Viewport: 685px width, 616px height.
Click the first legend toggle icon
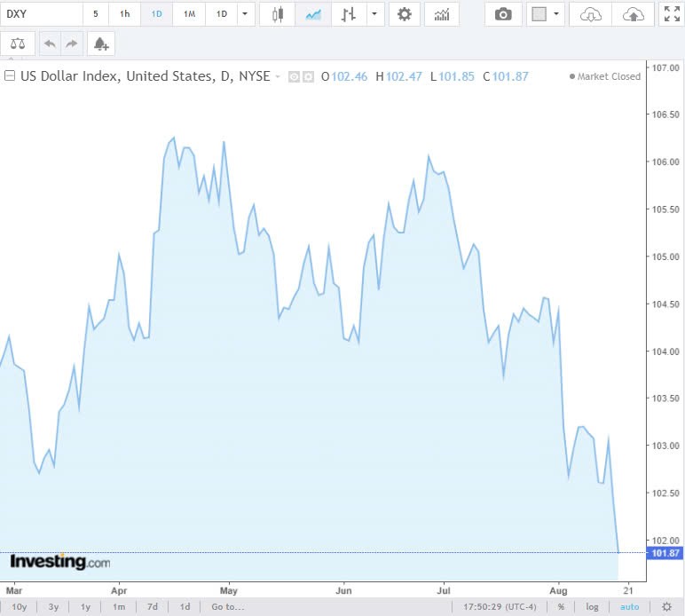[294, 77]
